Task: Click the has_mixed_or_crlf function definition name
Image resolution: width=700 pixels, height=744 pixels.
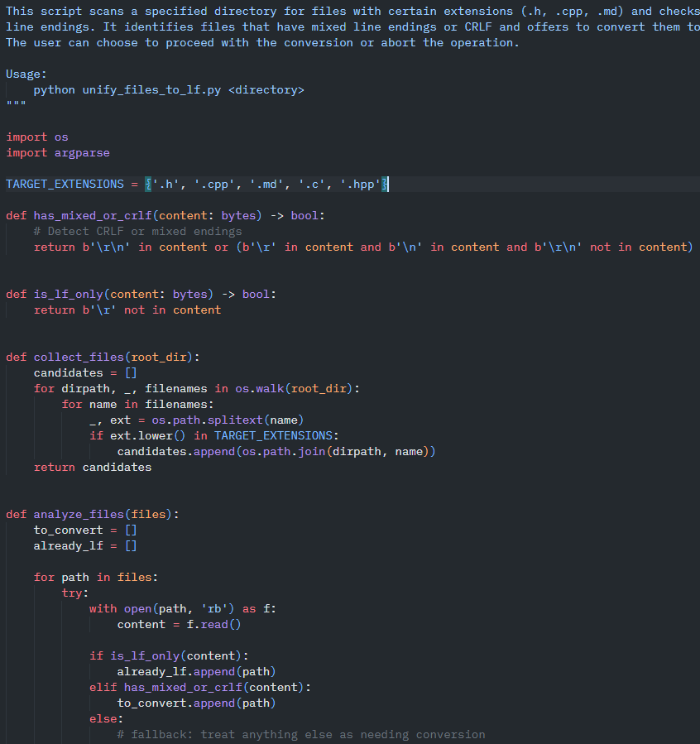Action: coord(93,215)
